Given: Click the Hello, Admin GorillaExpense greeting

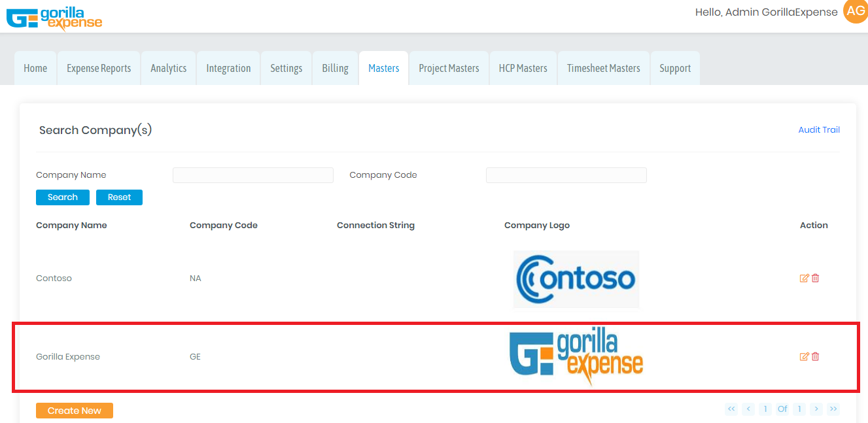Looking at the screenshot, I should (x=766, y=12).
